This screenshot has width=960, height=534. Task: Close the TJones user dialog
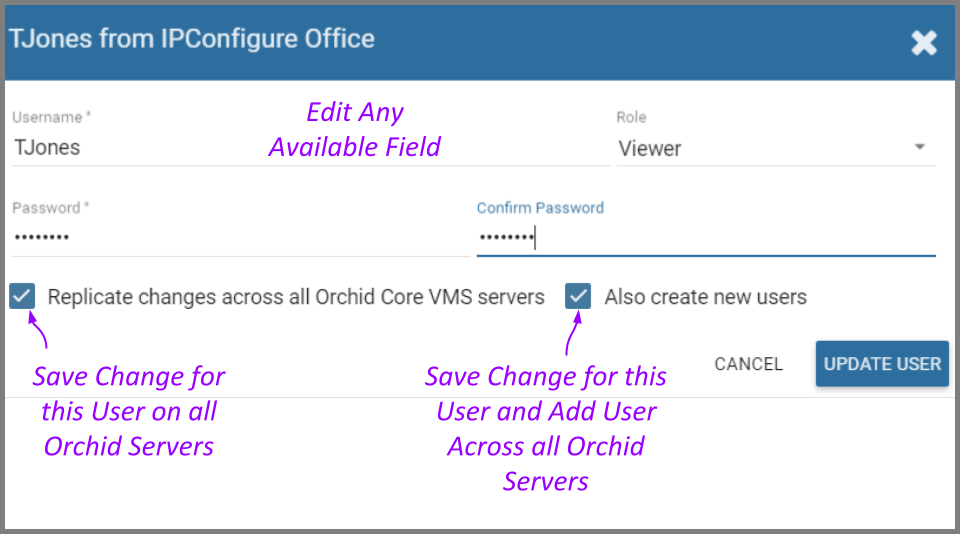point(924,42)
